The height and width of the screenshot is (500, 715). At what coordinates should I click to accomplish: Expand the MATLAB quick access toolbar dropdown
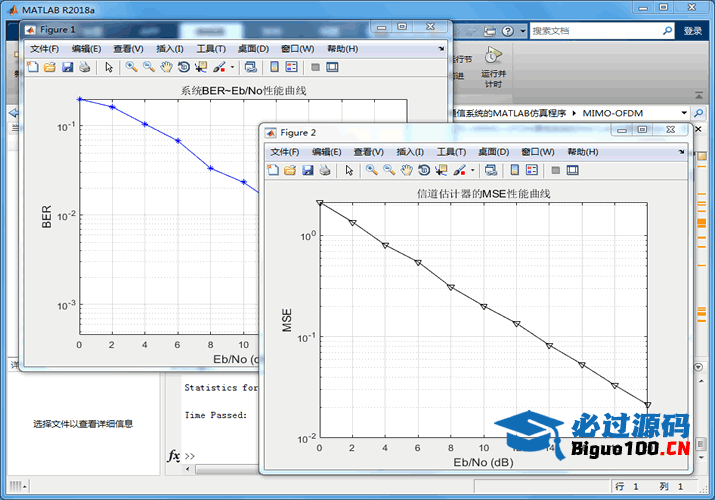(522, 31)
